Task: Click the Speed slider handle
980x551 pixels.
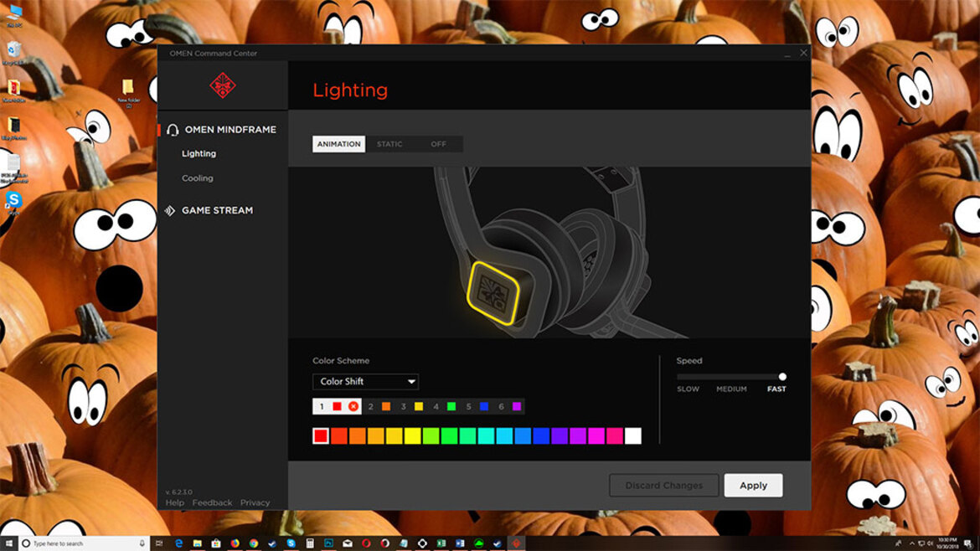Action: (781, 377)
